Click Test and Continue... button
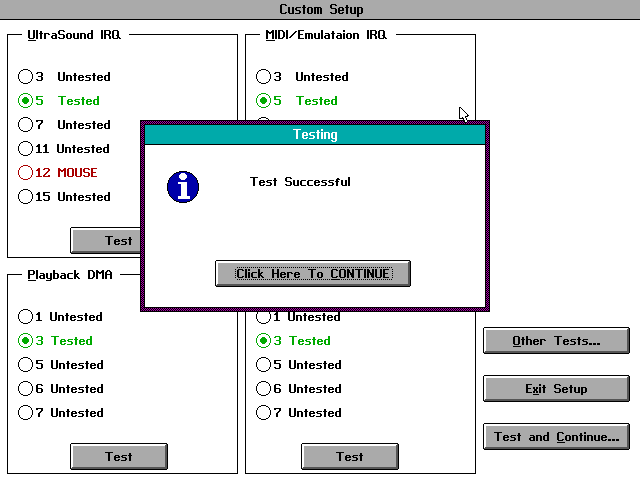The image size is (640, 480). click(556, 437)
